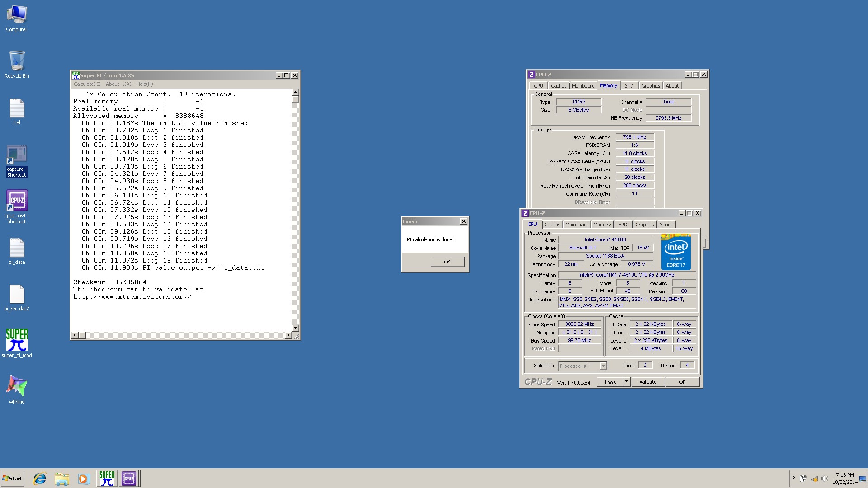Screen dimensions: 868x488
Task: Click Super PI vertical scrollbar up arrow
Action: (x=296, y=93)
